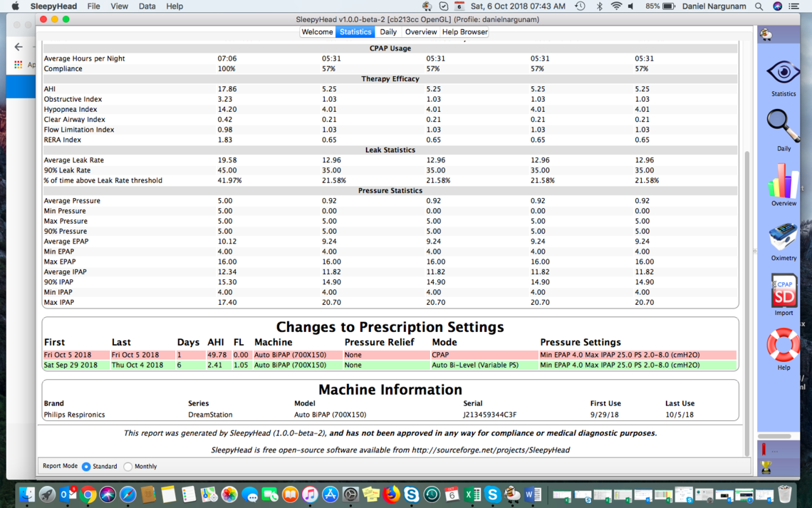Viewport: 812px width, 508px height.
Task: Open Google Chrome from the dock
Action: (88, 494)
